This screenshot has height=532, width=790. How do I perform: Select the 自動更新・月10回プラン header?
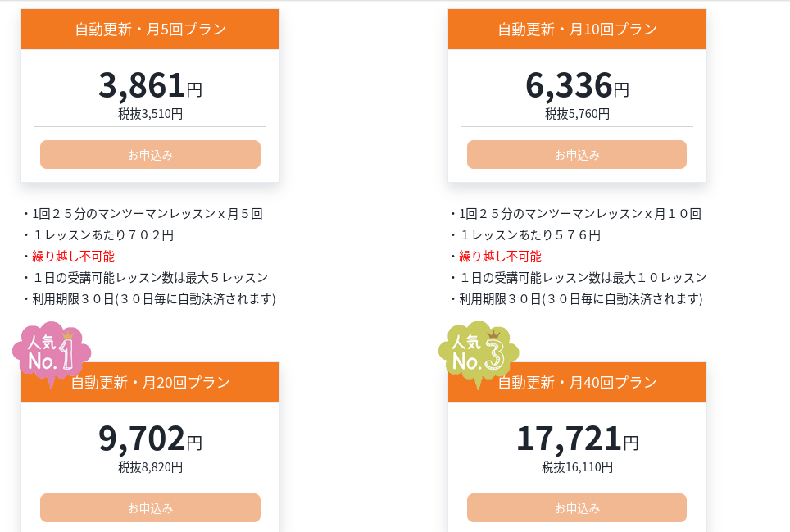point(578,30)
